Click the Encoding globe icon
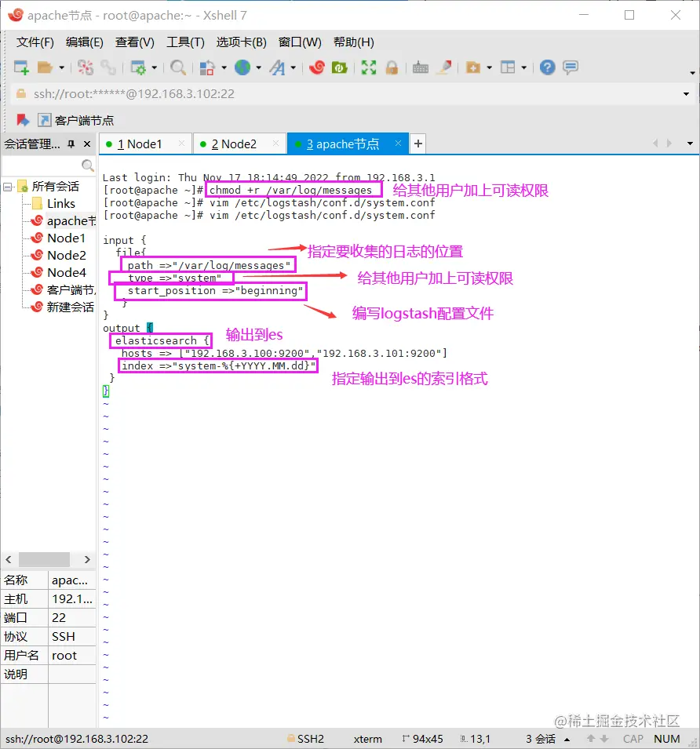Image resolution: width=700 pixels, height=749 pixels. pos(242,67)
